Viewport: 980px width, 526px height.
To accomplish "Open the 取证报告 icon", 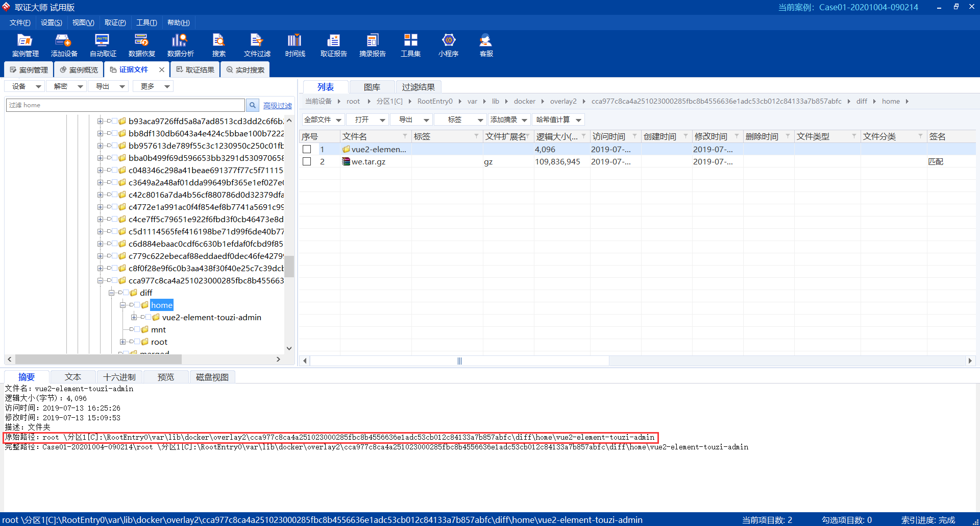I will coord(333,45).
